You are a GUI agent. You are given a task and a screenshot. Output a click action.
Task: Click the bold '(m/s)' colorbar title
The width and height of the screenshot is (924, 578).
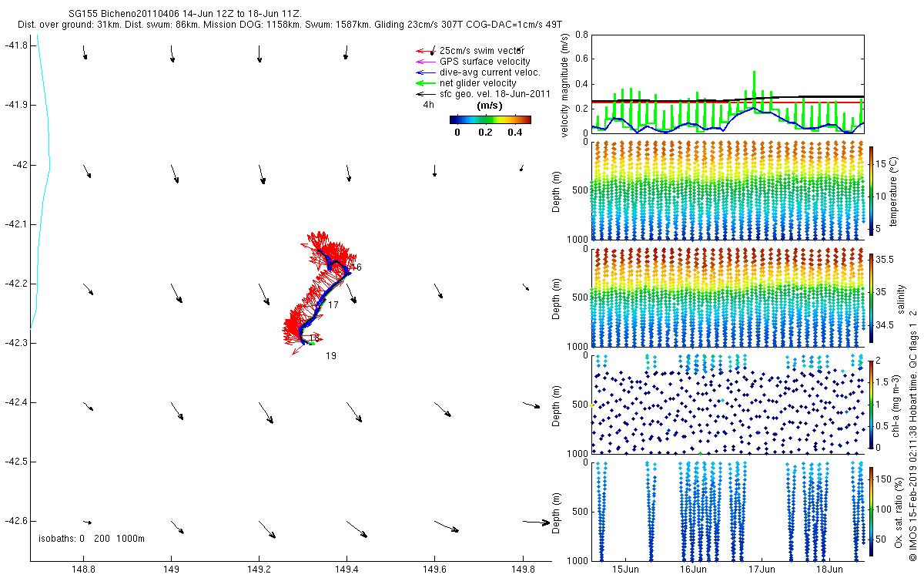(x=490, y=105)
